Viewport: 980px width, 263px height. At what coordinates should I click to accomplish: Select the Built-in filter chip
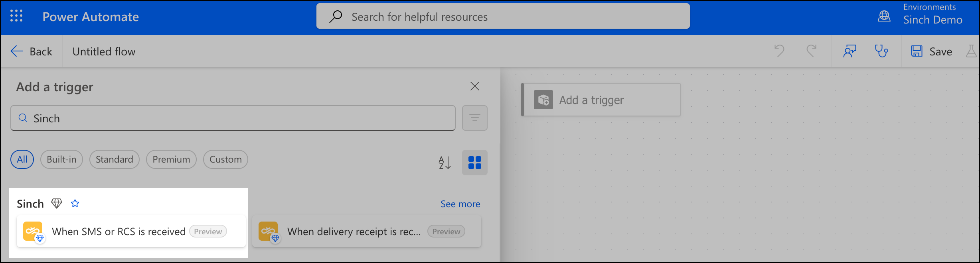61,159
